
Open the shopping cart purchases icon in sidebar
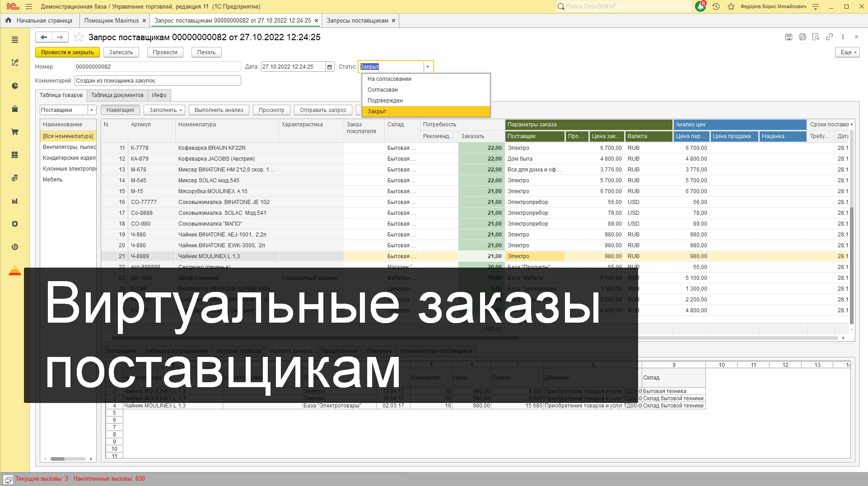pyautogui.click(x=15, y=132)
